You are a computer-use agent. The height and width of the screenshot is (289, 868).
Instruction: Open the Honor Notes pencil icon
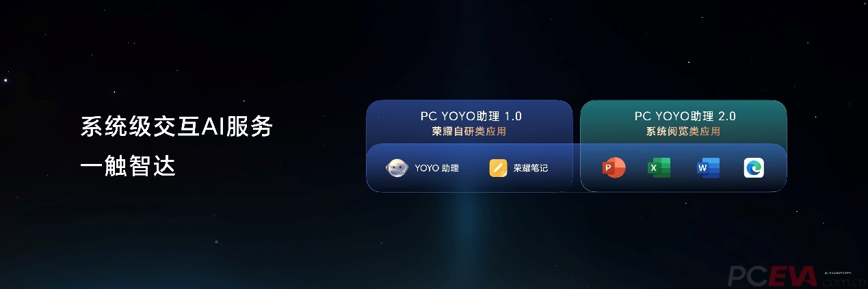tap(499, 168)
